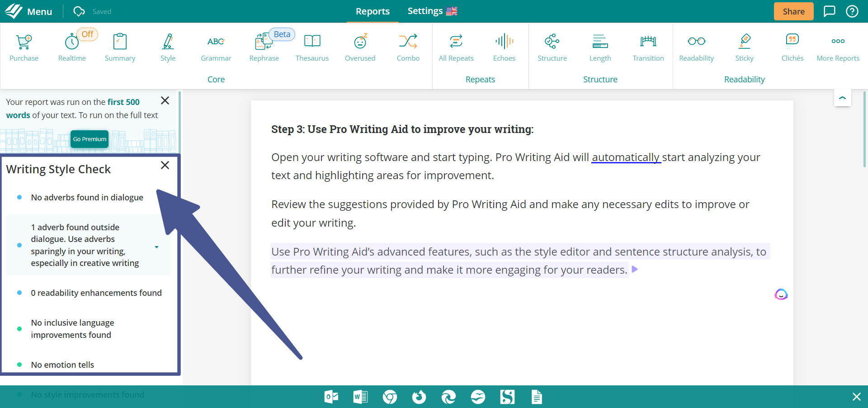The height and width of the screenshot is (408, 868).
Task: Click the circular assistant icon in editor
Action: 781,294
